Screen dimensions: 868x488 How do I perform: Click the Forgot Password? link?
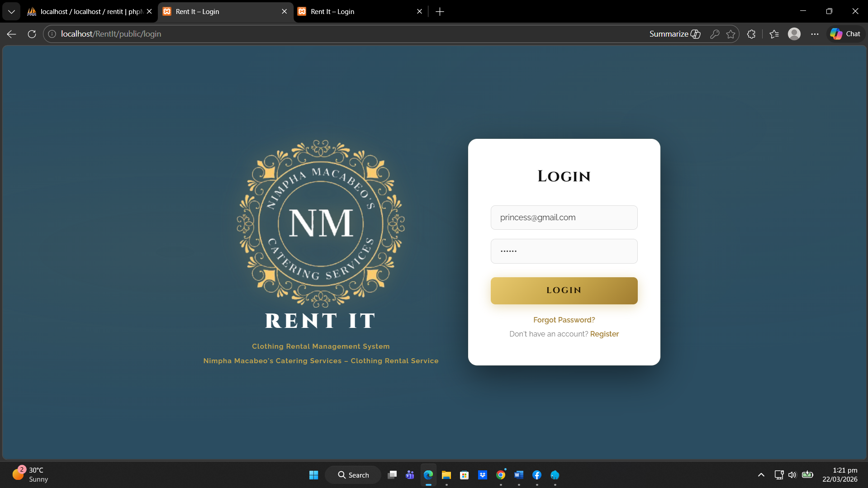(564, 320)
